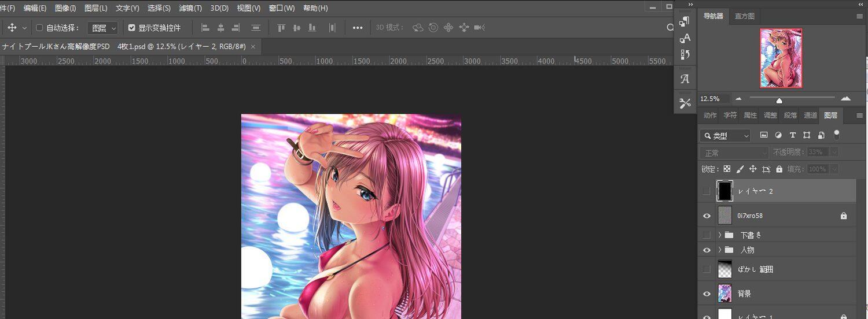Open the 图像(I) menu

click(x=65, y=8)
